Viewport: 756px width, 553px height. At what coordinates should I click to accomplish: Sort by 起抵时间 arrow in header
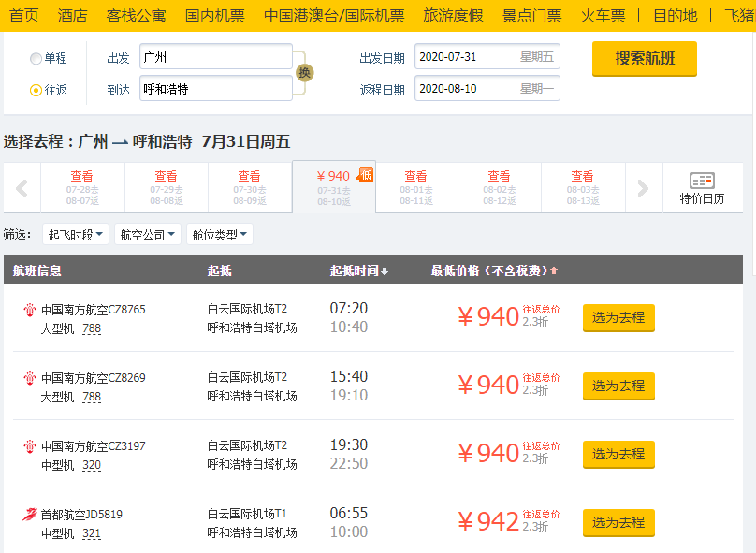385,271
